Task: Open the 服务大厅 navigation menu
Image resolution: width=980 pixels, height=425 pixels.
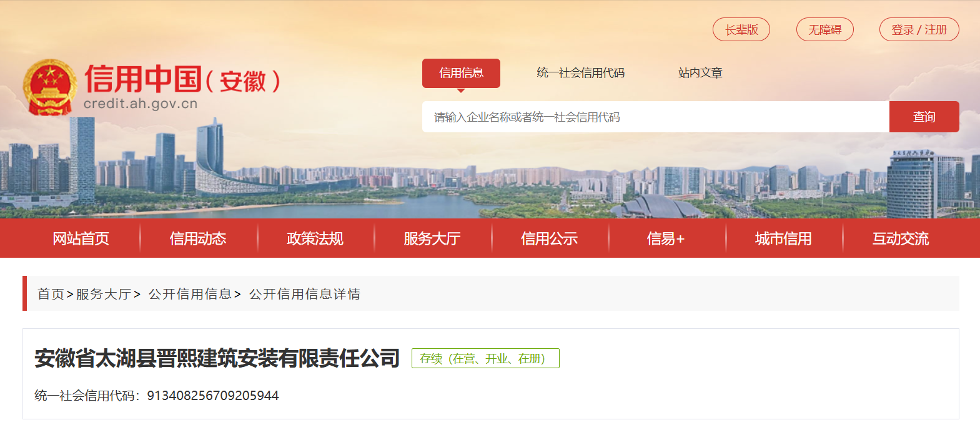Action: coord(432,238)
